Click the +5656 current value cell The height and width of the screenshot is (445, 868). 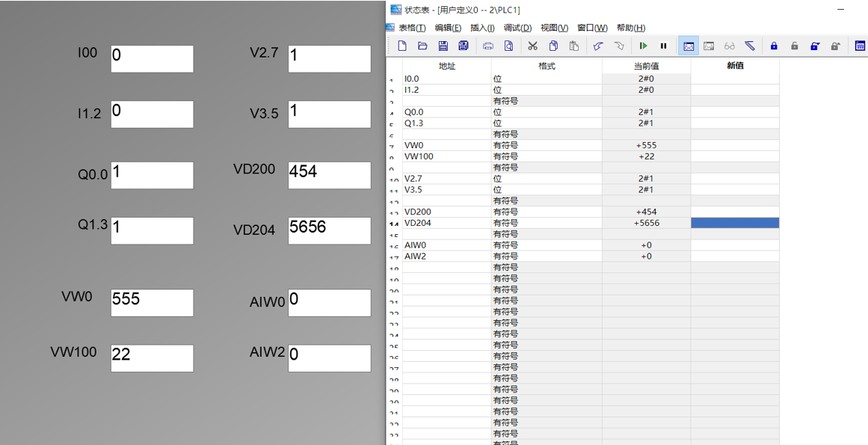(646, 223)
